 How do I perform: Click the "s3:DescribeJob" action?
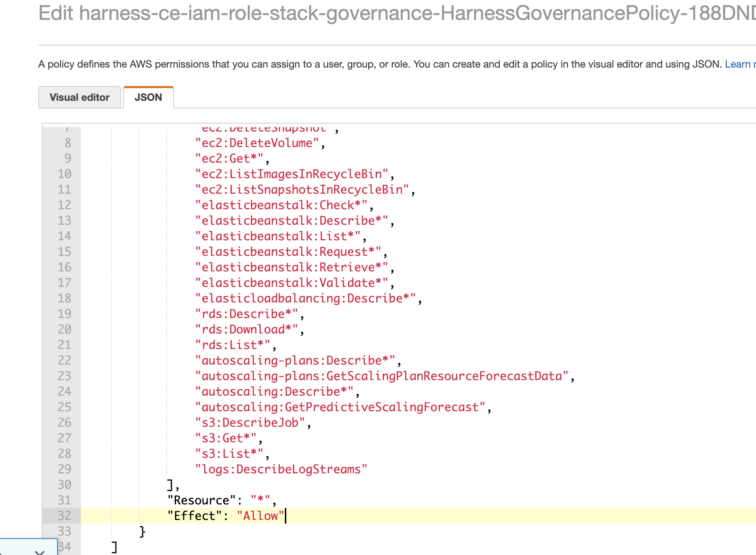click(x=250, y=423)
